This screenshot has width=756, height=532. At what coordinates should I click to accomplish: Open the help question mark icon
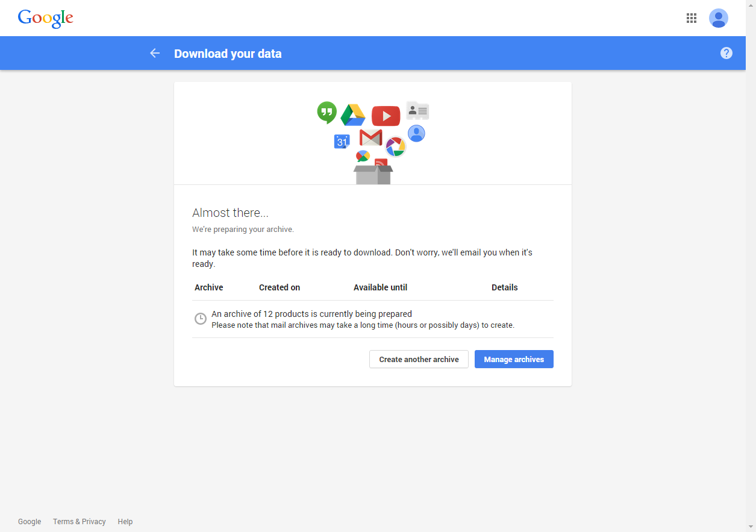coord(726,53)
